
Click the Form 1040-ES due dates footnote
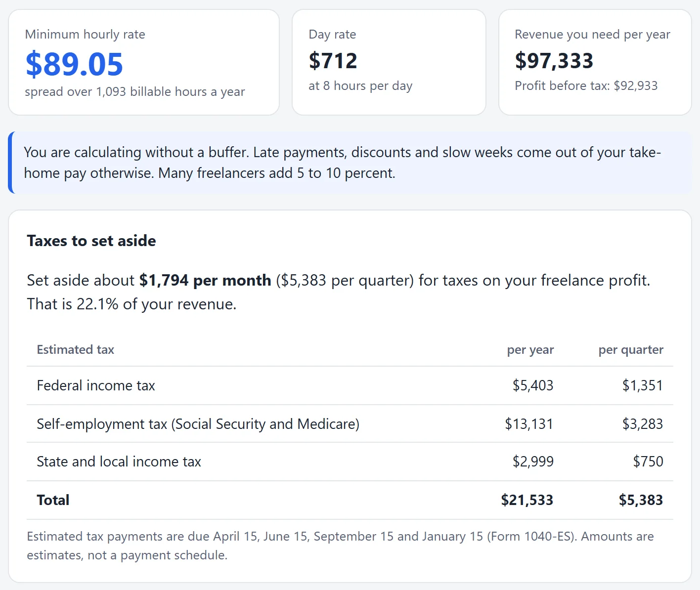(340, 546)
